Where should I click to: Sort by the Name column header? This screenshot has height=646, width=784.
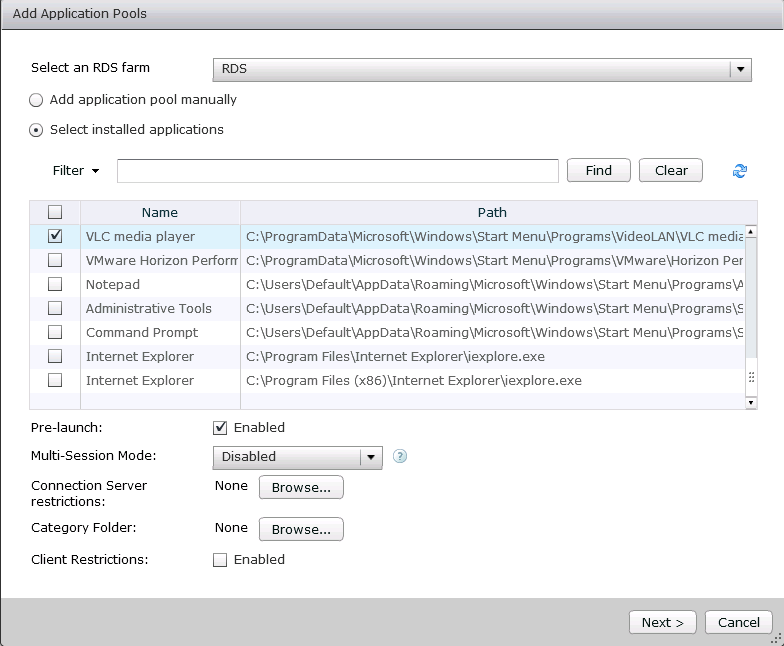point(160,212)
